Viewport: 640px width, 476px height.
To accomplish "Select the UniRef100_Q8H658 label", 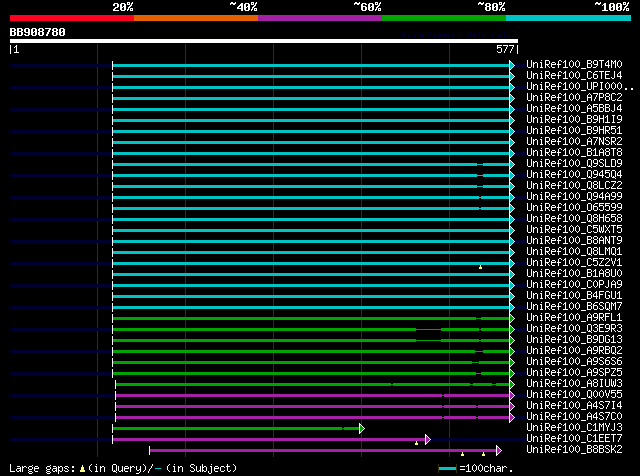I will tap(574, 219).
